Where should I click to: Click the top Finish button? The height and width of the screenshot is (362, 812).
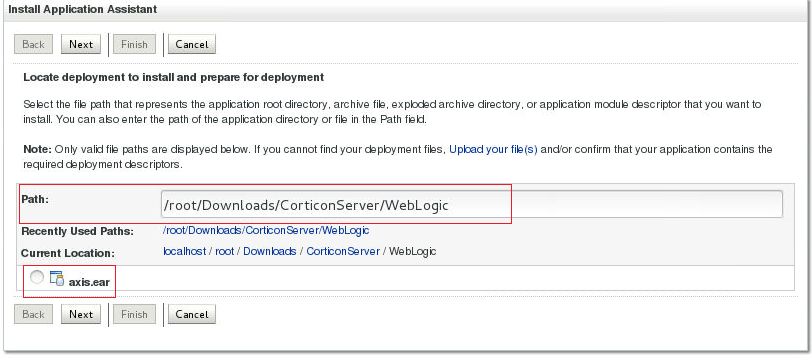click(x=134, y=45)
